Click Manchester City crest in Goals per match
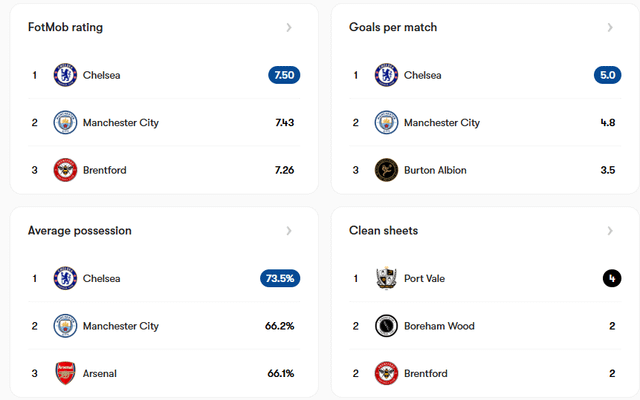Screen dimensions: 640x400 tap(386, 123)
